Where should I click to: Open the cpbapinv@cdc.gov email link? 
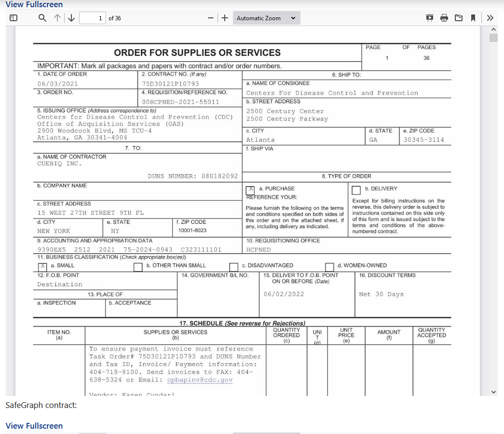pyautogui.click(x=200, y=380)
